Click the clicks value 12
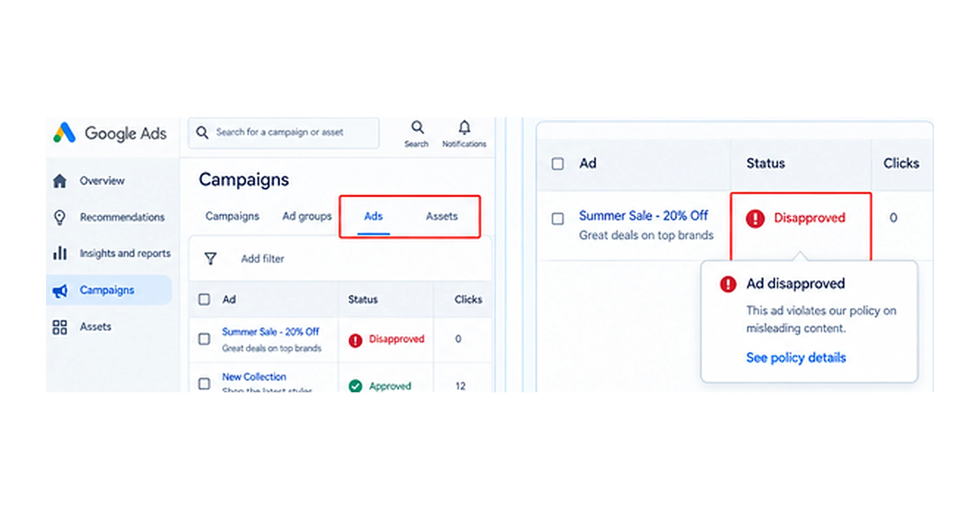This screenshot has height=510, width=980. coord(460,386)
